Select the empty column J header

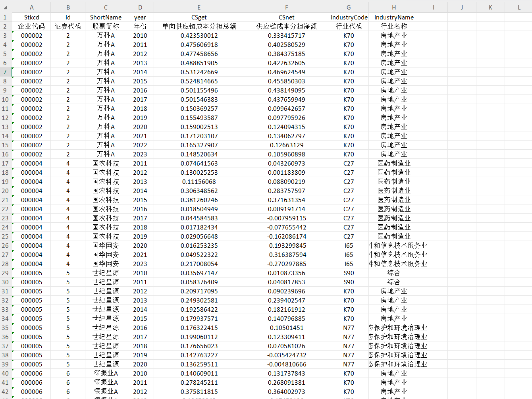(x=462, y=8)
